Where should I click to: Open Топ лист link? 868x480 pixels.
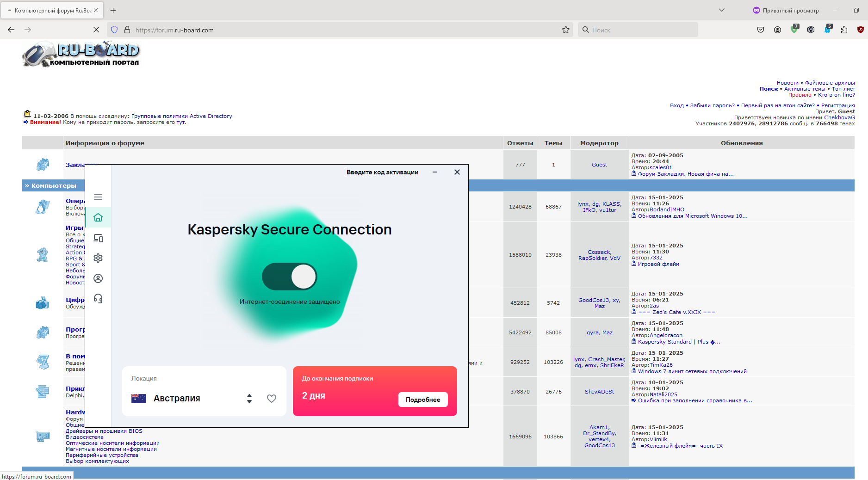tap(843, 89)
